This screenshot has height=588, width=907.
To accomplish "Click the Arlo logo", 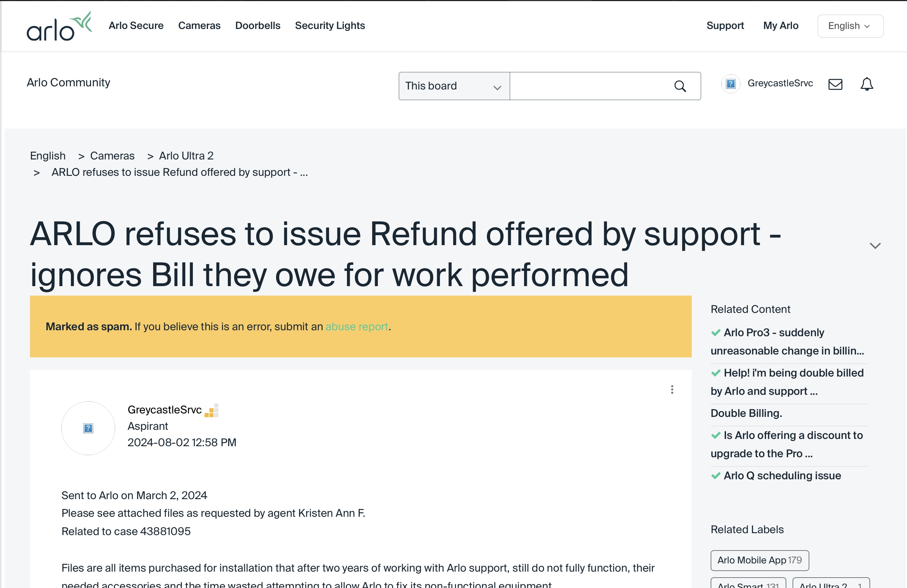I will pyautogui.click(x=59, y=26).
